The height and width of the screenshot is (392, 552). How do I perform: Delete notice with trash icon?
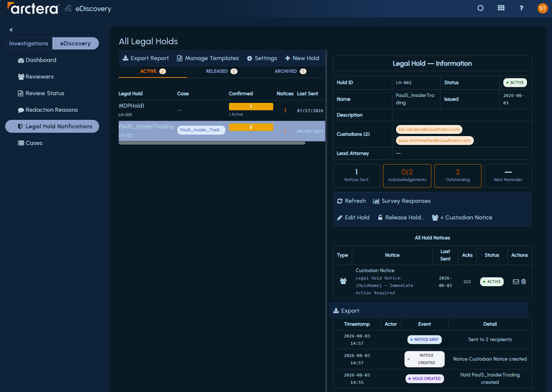click(x=523, y=282)
